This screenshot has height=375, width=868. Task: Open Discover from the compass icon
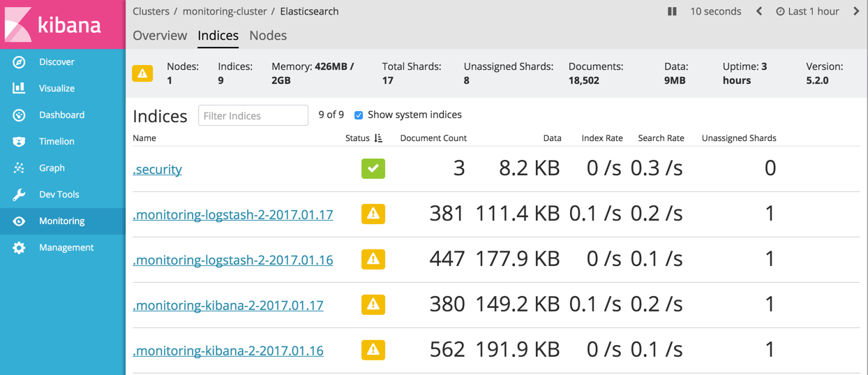[19, 62]
